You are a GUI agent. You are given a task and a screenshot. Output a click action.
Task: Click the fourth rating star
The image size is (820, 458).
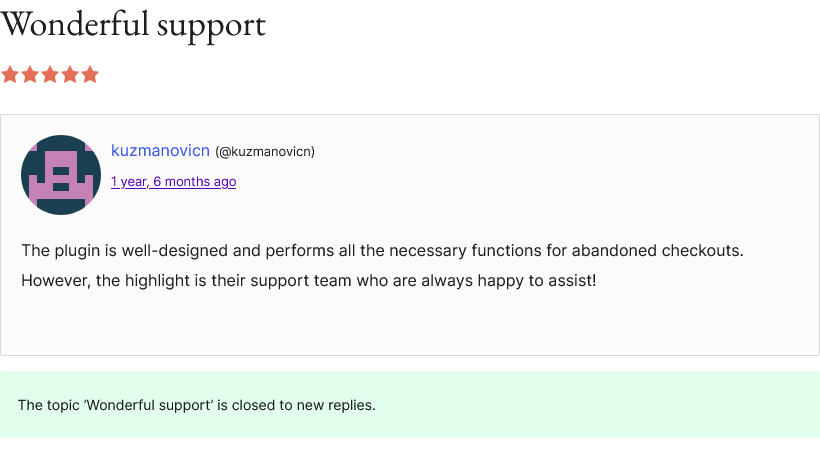coord(70,75)
